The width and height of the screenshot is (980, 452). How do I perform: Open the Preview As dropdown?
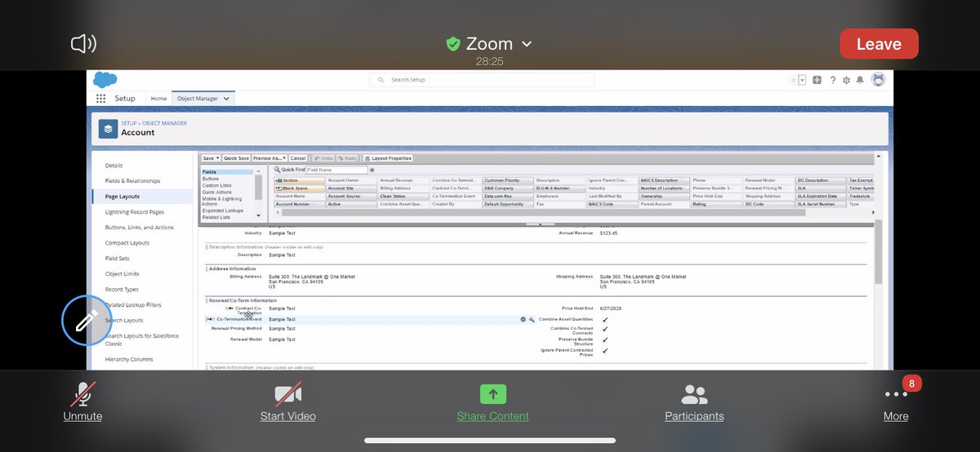269,158
